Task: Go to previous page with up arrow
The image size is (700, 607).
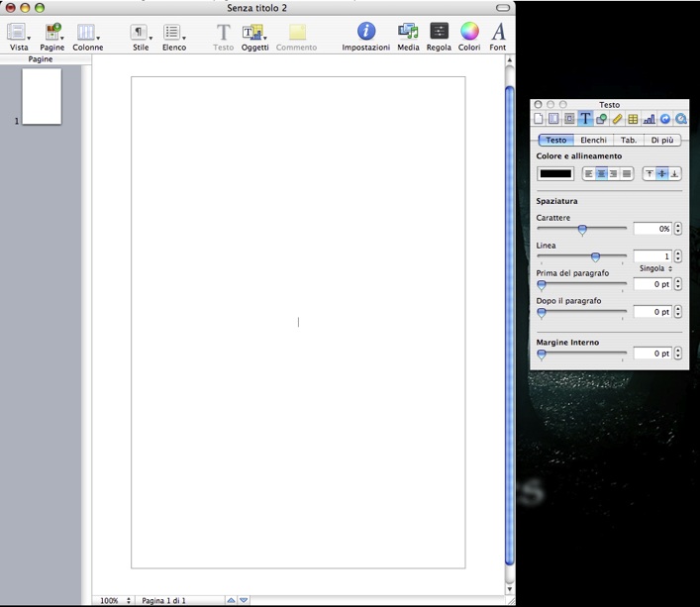Action: 231,600
